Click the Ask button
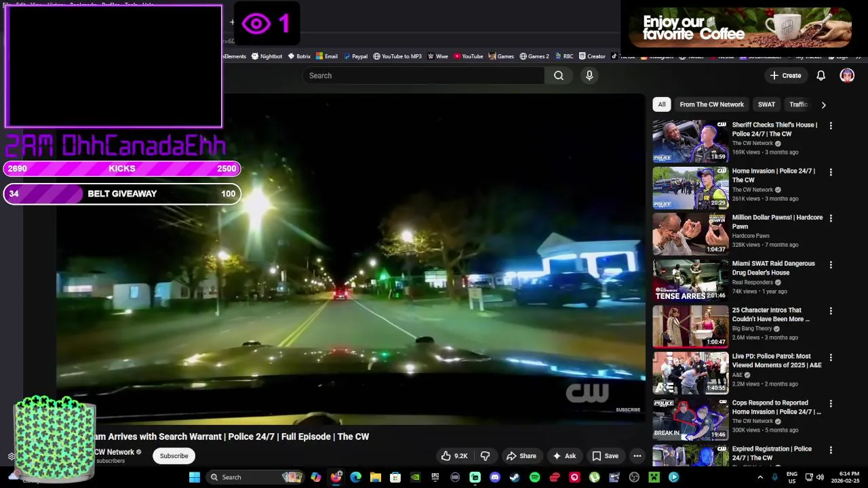The image size is (868, 488). (x=564, y=456)
